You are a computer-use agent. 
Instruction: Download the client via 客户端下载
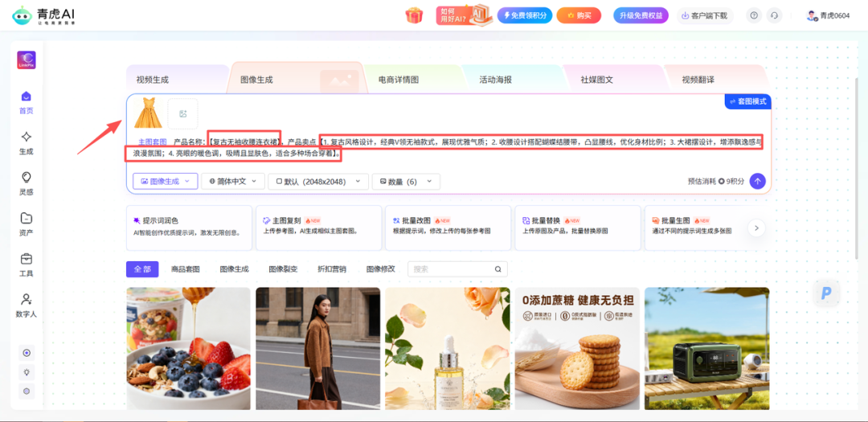click(705, 15)
